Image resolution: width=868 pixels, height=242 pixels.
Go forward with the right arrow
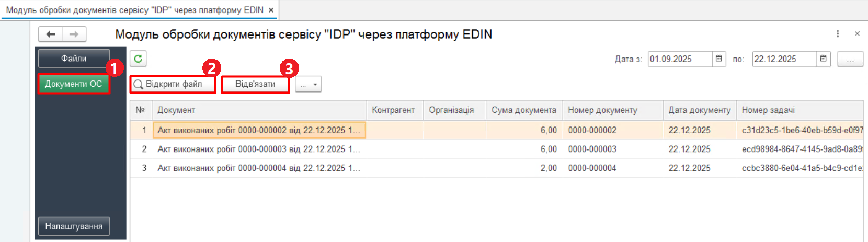pyautogui.click(x=74, y=34)
